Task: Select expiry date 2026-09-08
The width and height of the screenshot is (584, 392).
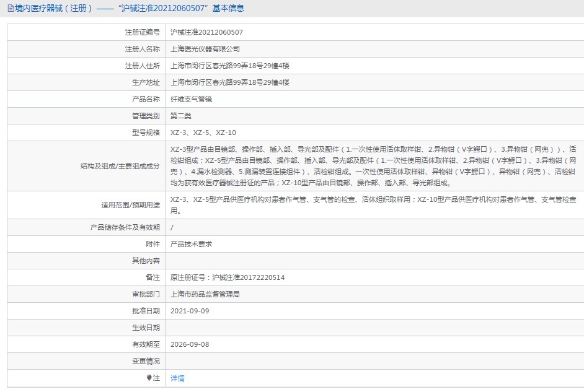Action: pyautogui.click(x=190, y=344)
